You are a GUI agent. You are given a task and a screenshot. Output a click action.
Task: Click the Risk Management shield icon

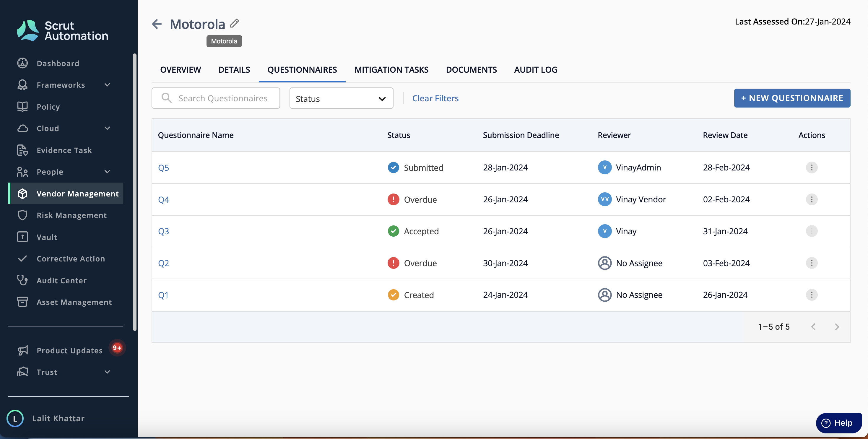tap(22, 215)
